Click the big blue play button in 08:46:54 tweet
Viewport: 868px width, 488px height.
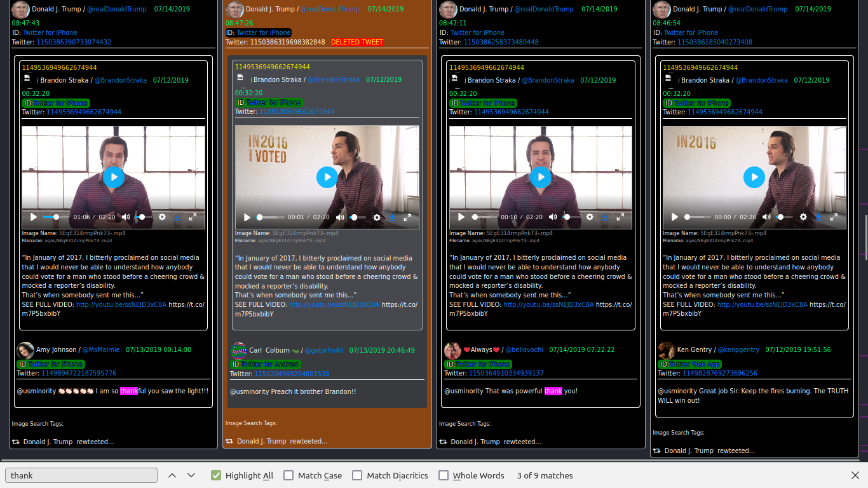(754, 177)
